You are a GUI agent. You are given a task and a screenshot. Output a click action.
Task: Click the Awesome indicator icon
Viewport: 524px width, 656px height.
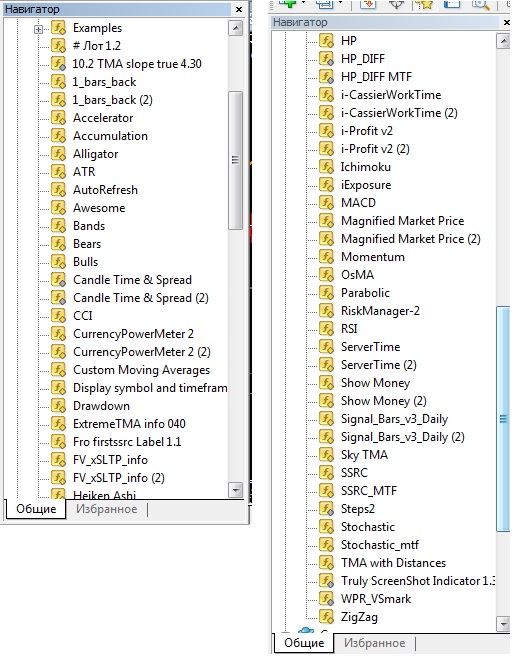[x=59, y=208]
